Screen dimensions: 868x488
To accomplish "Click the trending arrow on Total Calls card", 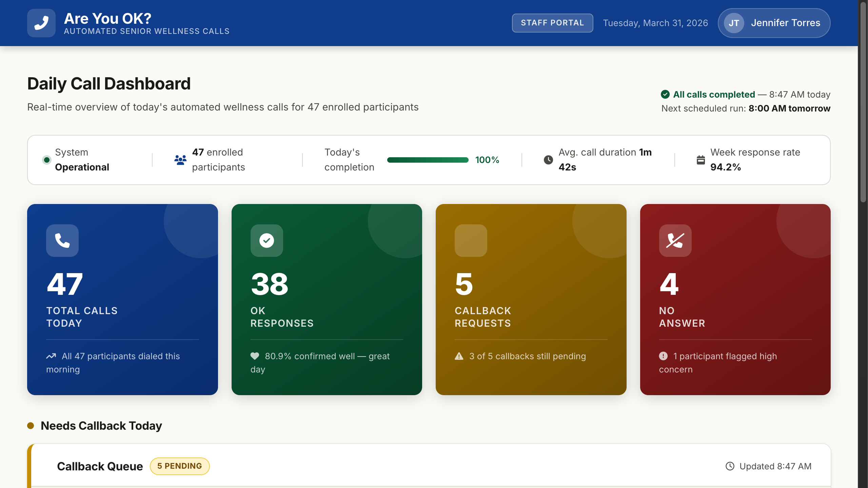I will click(51, 356).
